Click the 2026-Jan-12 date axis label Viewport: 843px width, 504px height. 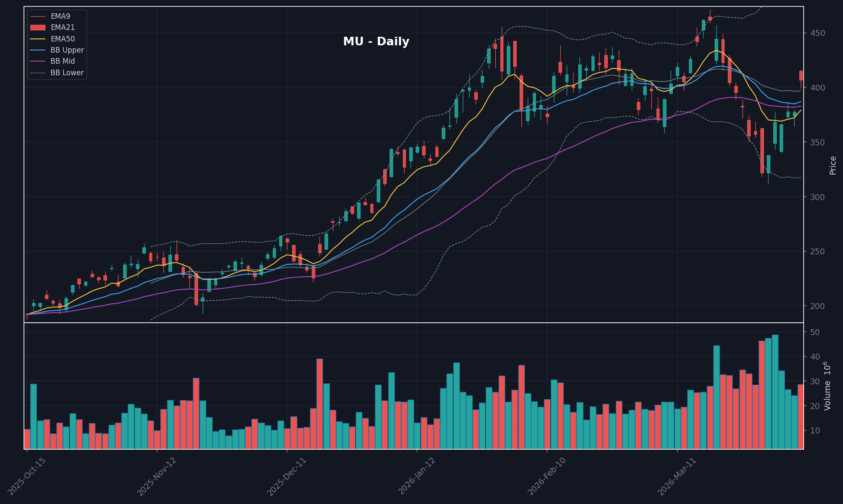[x=417, y=476]
